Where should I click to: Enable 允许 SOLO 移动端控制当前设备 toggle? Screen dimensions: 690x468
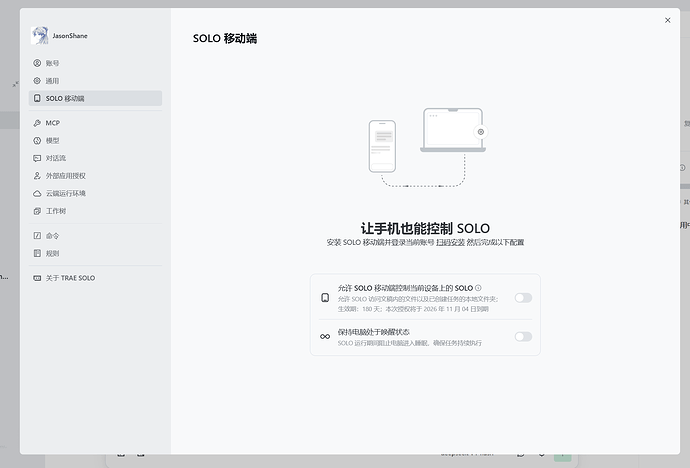523,298
